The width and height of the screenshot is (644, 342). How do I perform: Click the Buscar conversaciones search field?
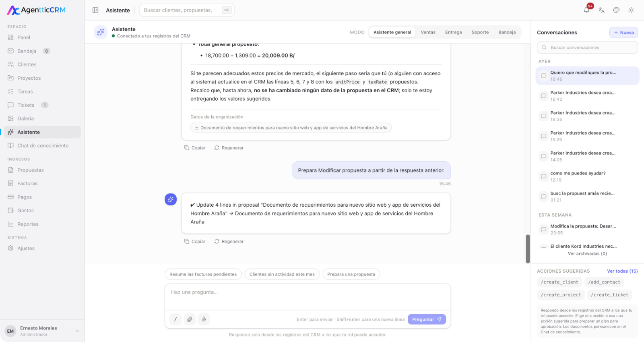click(587, 47)
